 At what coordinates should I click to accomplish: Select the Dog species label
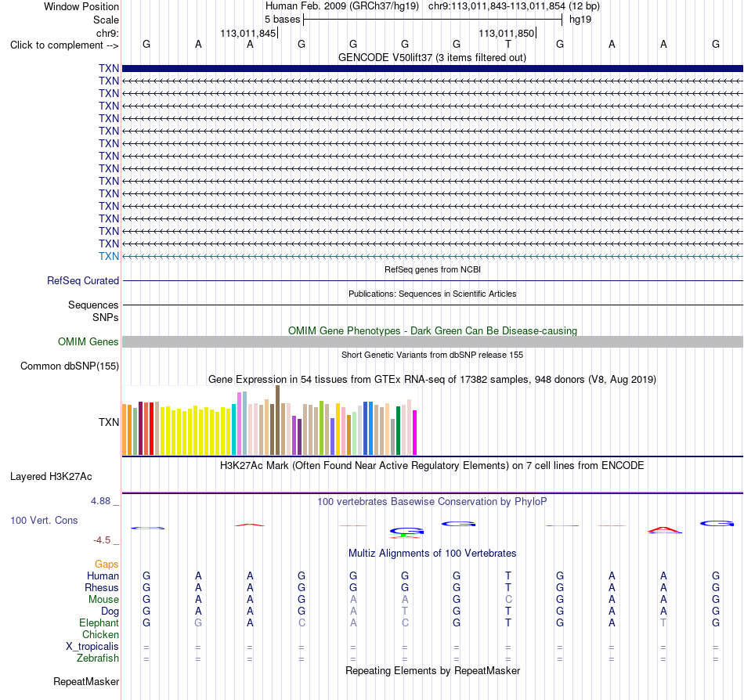click(110, 612)
